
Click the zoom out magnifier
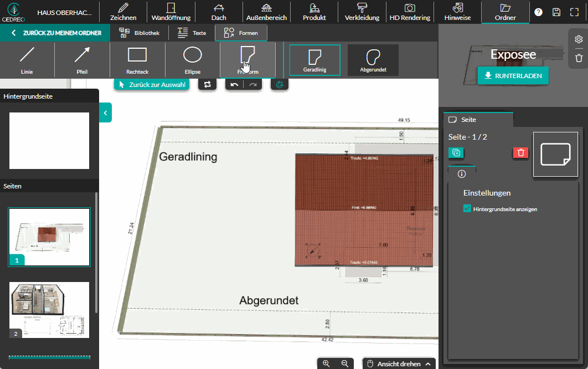[344, 363]
